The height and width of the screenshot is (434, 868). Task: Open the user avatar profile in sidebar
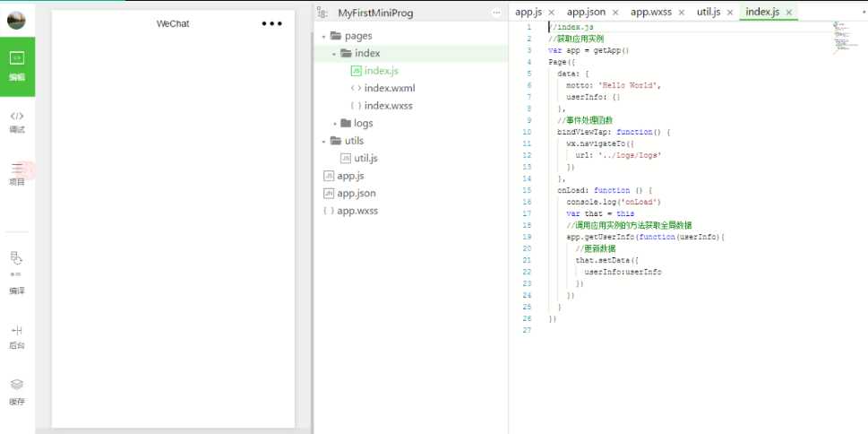point(16,21)
